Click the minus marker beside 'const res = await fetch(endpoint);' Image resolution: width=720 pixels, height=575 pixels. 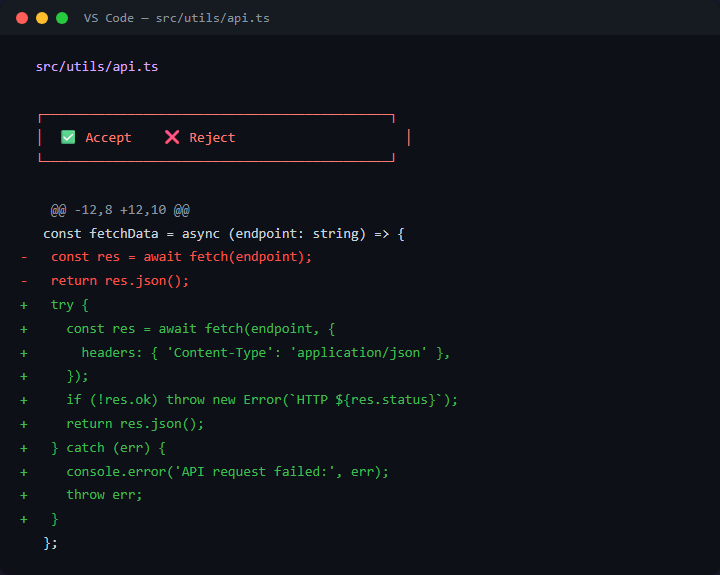coord(24,257)
